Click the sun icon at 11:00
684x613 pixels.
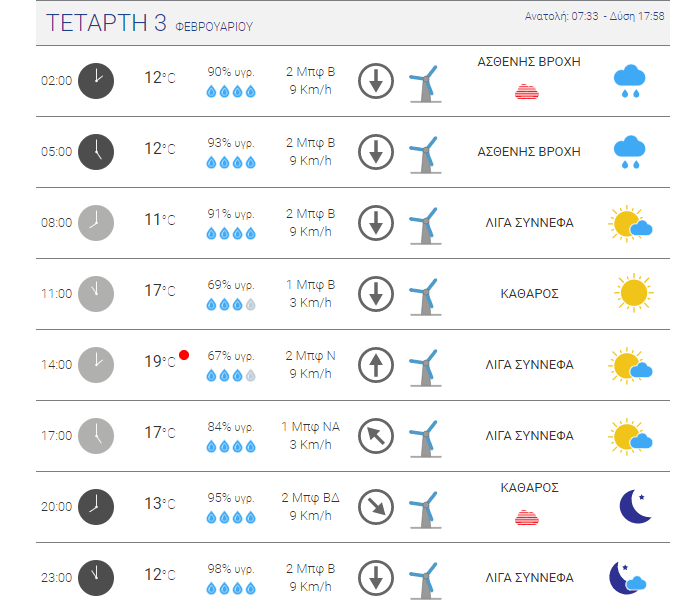tap(633, 293)
